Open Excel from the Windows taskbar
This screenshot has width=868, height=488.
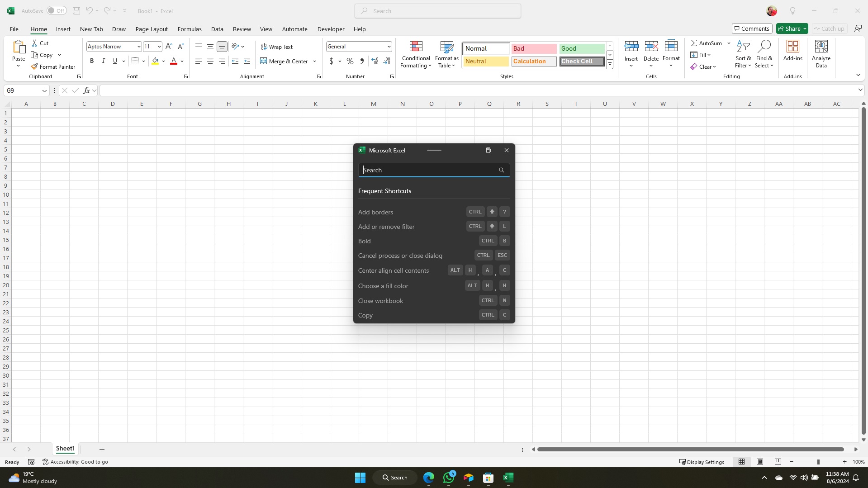tap(508, 477)
